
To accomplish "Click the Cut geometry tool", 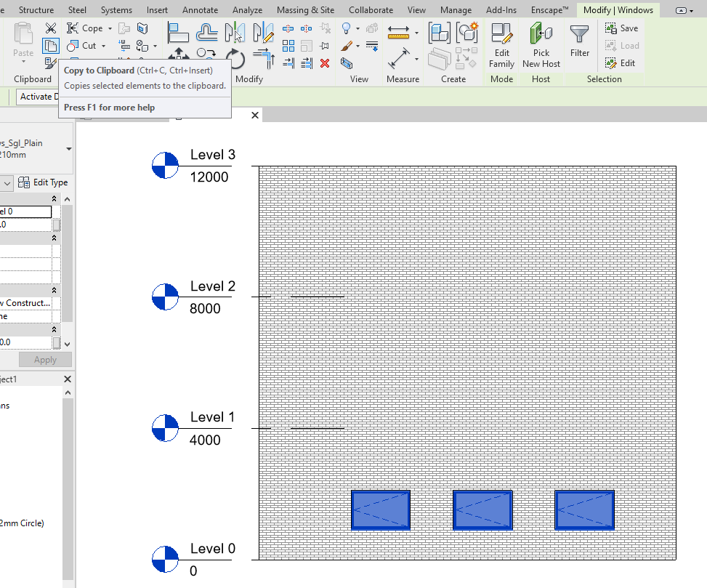I will [82, 46].
